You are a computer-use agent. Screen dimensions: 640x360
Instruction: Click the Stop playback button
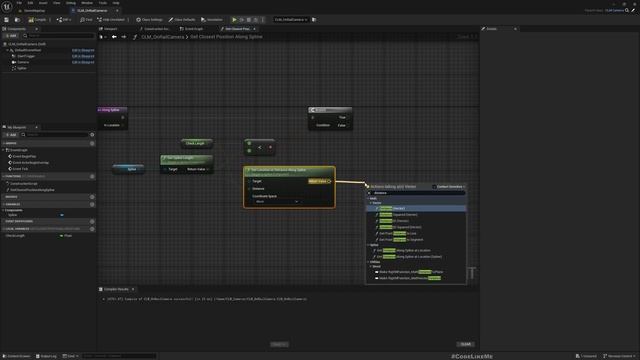(249, 20)
